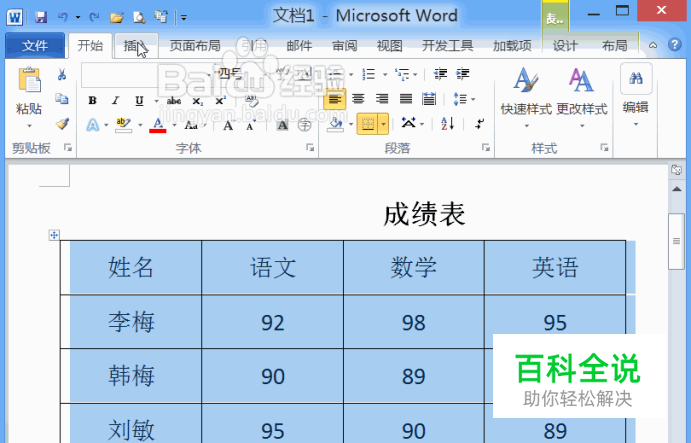This screenshot has height=443, width=691.
Task: Toggle Italic formatting
Action: (115, 101)
